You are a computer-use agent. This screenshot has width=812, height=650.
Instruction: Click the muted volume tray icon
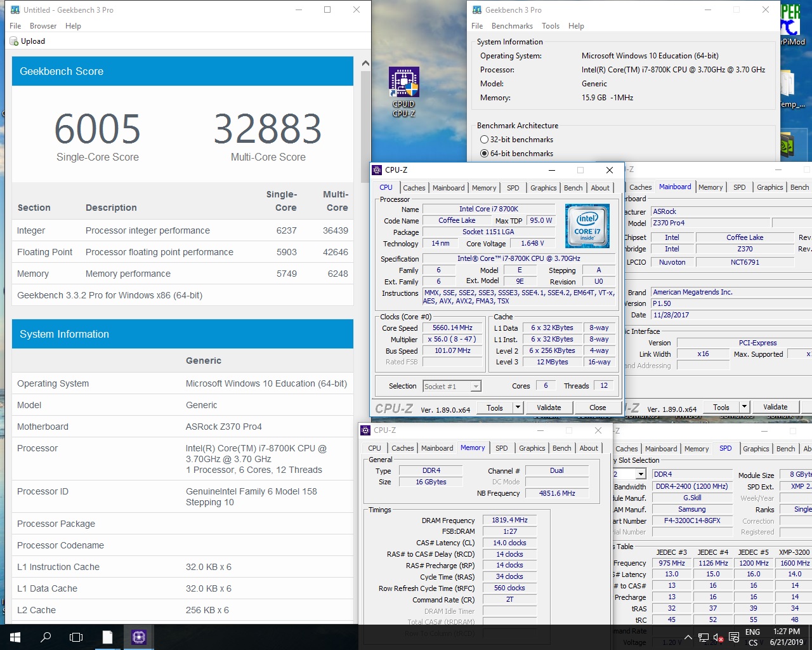click(x=719, y=637)
